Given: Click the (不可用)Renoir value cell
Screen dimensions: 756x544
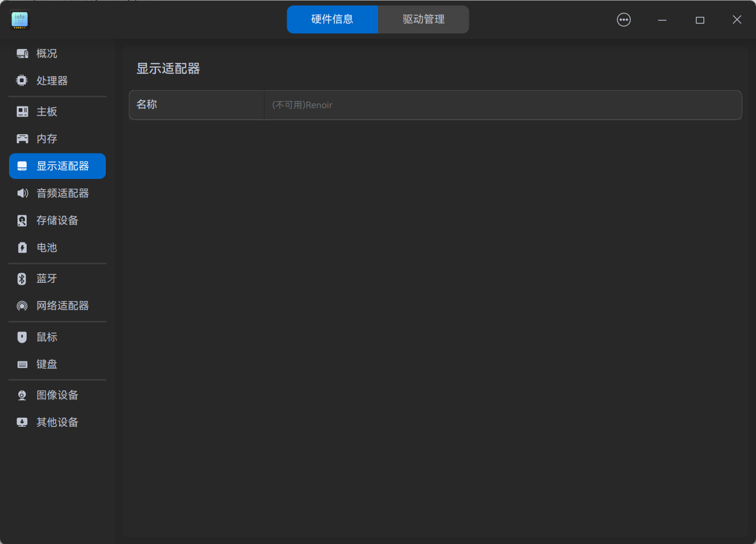Looking at the screenshot, I should 503,105.
